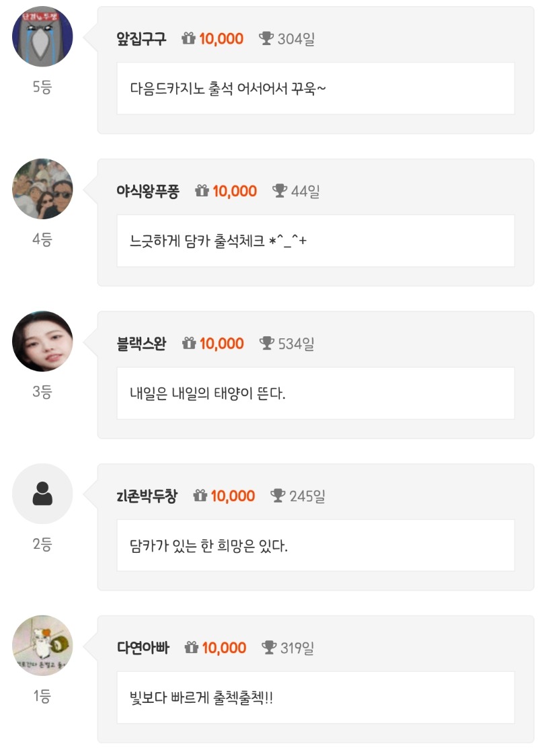Screen dimensions: 538x756
Task: Click the gift icon beside 야식왕푸퐁
Action: point(202,192)
